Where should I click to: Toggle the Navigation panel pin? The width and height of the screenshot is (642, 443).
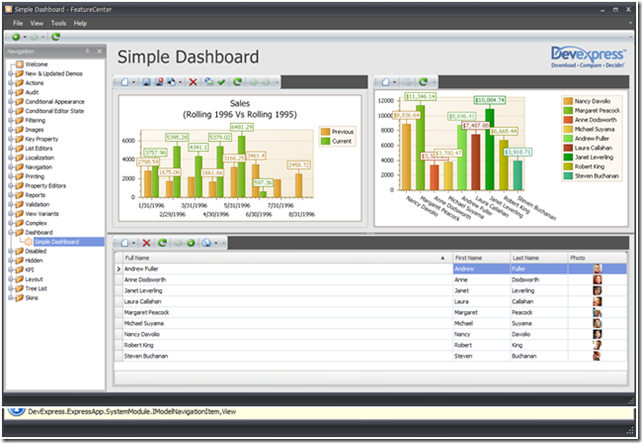87,51
